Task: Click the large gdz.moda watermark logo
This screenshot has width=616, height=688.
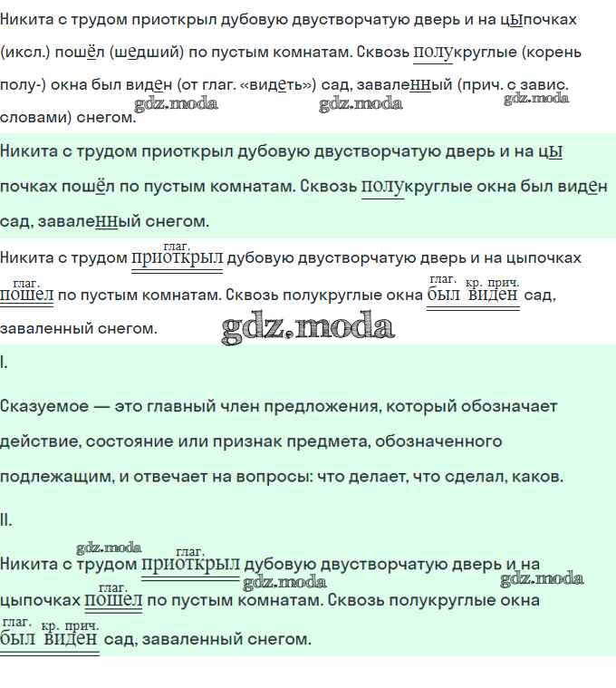Action: point(308,327)
